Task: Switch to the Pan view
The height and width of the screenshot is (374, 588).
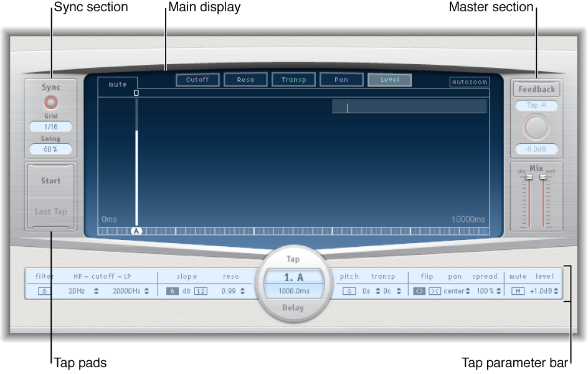Action: (x=341, y=79)
